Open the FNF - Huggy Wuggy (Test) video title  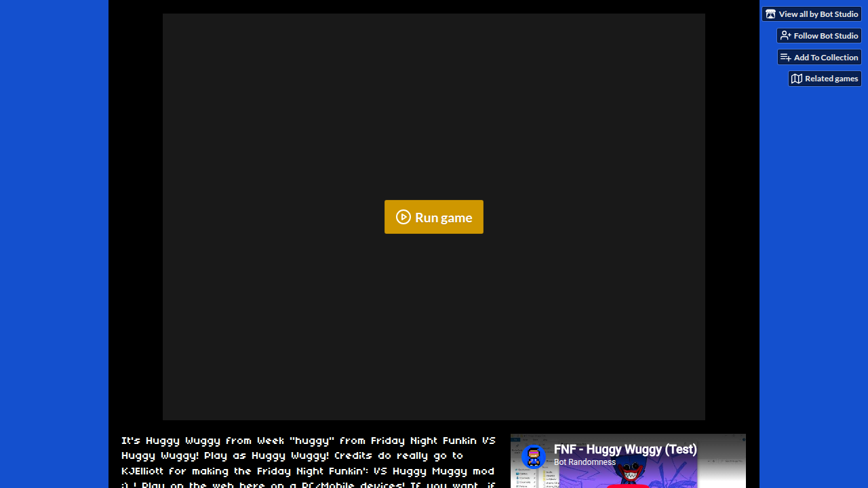(x=625, y=449)
